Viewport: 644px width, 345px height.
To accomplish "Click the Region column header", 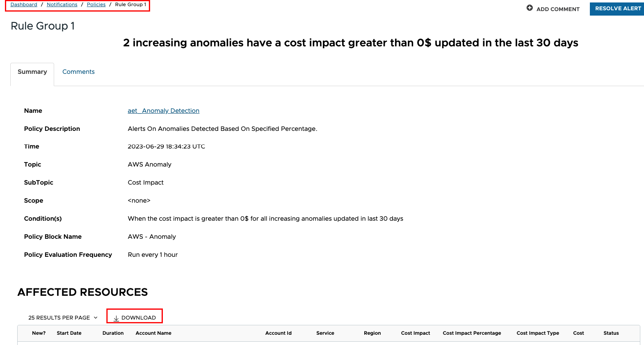I will click(372, 333).
